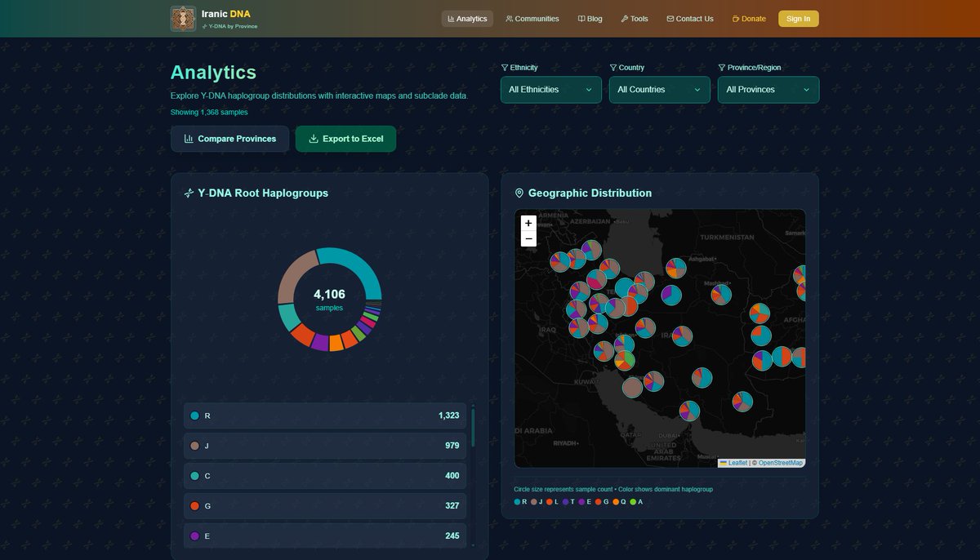
Task: Click the brown J dot in map legend
Action: 533,501
